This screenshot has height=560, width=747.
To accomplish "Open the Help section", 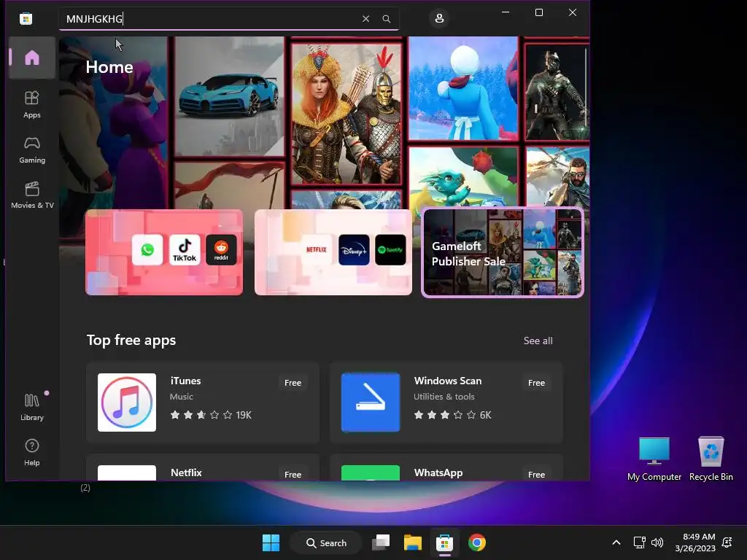I will coord(32,452).
